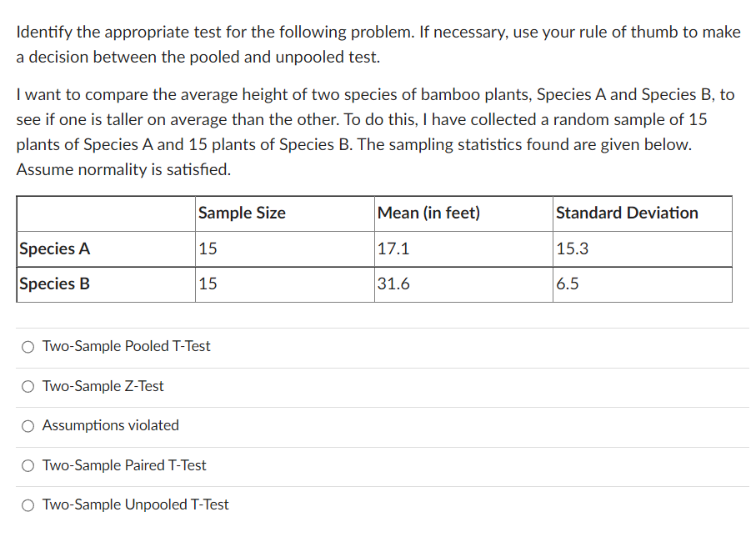Screen dimensions: 756x542
Task: Select the Two-Sample Paired T-Test option
Action: (x=28, y=465)
